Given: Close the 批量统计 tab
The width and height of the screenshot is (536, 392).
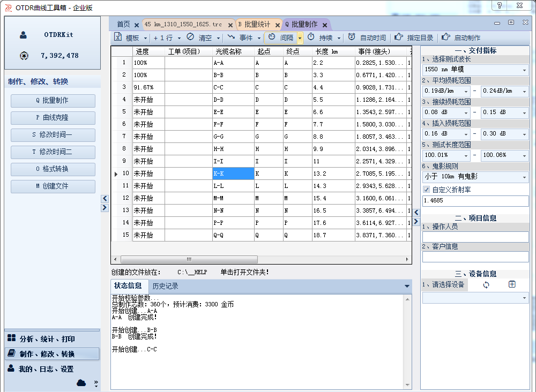Looking at the screenshot, I should 278,25.
